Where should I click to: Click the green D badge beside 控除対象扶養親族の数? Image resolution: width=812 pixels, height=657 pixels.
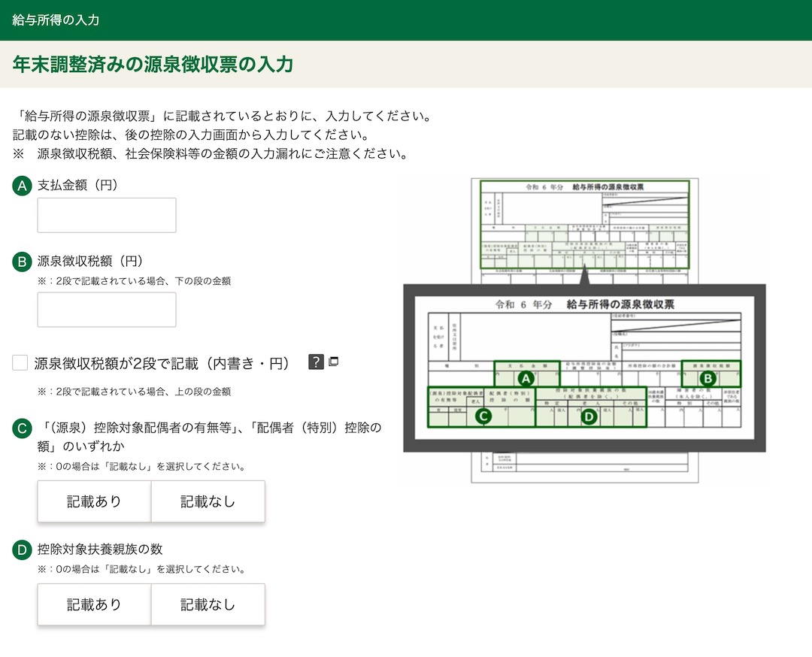(22, 550)
